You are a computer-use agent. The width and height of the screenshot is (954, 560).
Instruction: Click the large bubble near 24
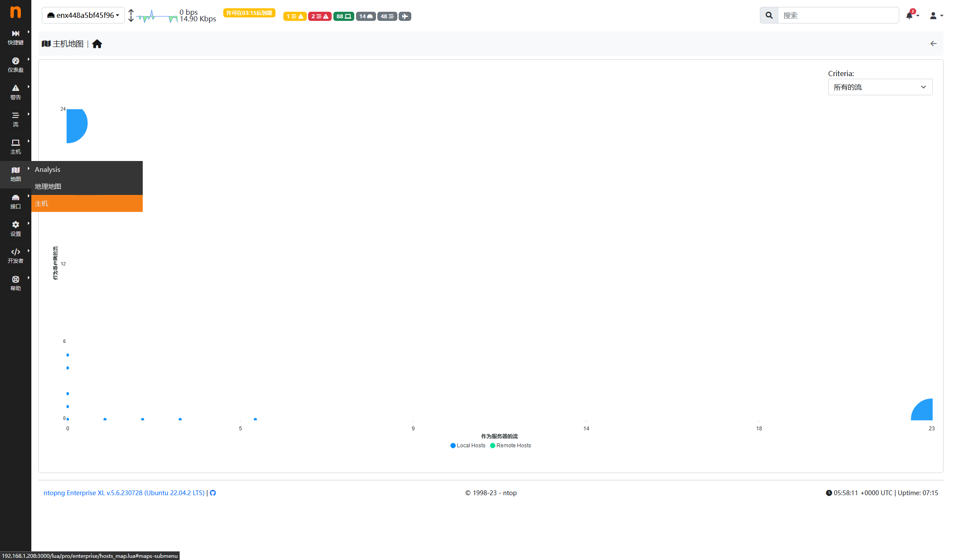click(77, 126)
